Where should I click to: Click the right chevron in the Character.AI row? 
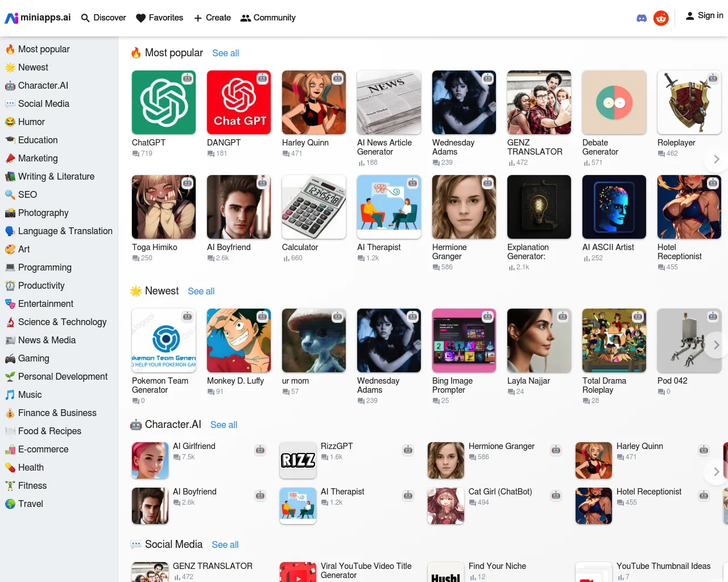[715, 472]
